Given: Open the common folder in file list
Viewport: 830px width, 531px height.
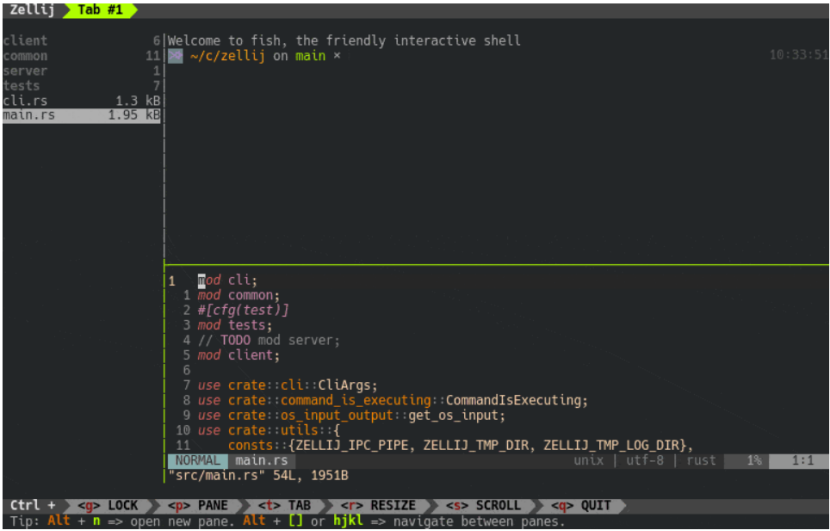Looking at the screenshot, I should [x=25, y=56].
